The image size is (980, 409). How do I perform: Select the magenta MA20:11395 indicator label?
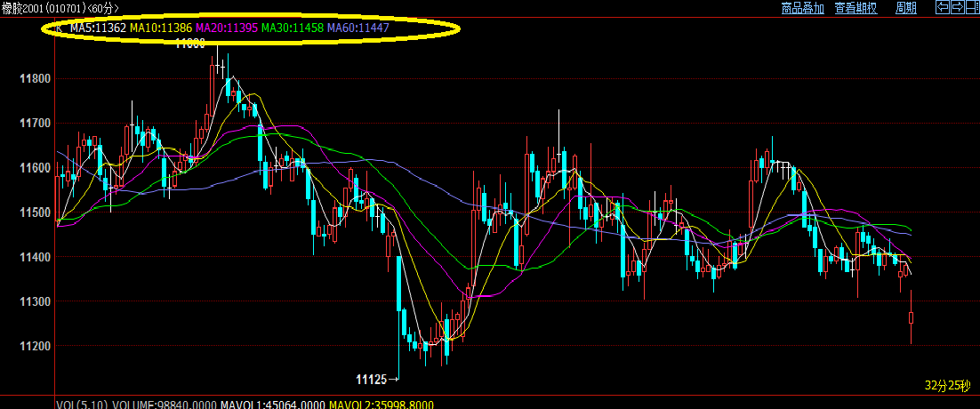(227, 28)
